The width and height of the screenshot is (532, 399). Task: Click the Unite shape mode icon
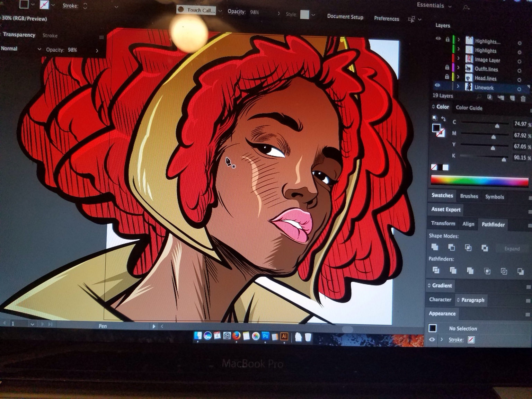pos(434,247)
